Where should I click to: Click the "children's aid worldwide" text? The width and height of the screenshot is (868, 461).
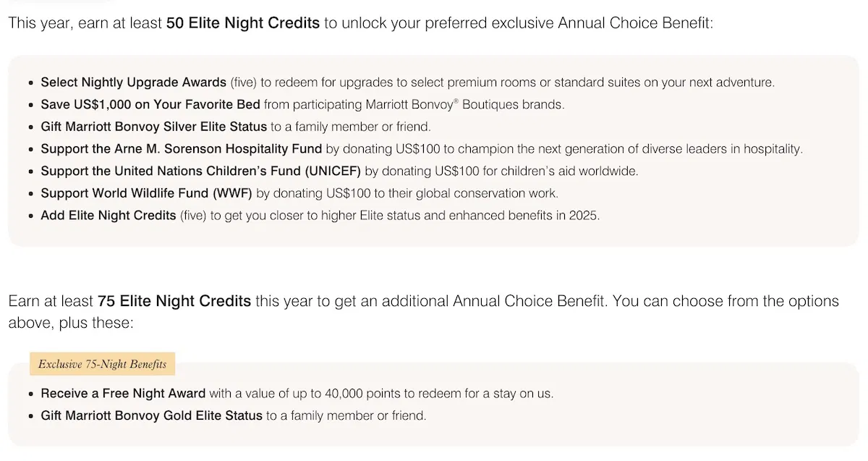point(571,172)
